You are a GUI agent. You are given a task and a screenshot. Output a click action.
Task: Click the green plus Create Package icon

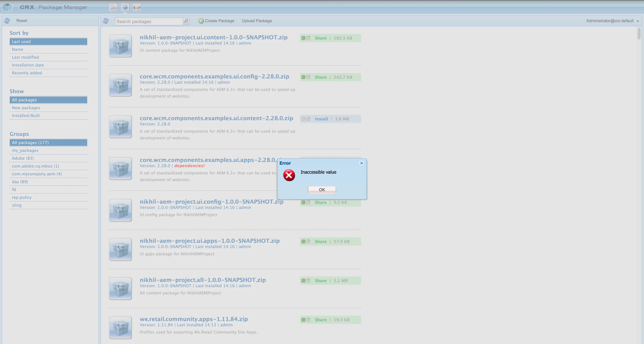(201, 21)
